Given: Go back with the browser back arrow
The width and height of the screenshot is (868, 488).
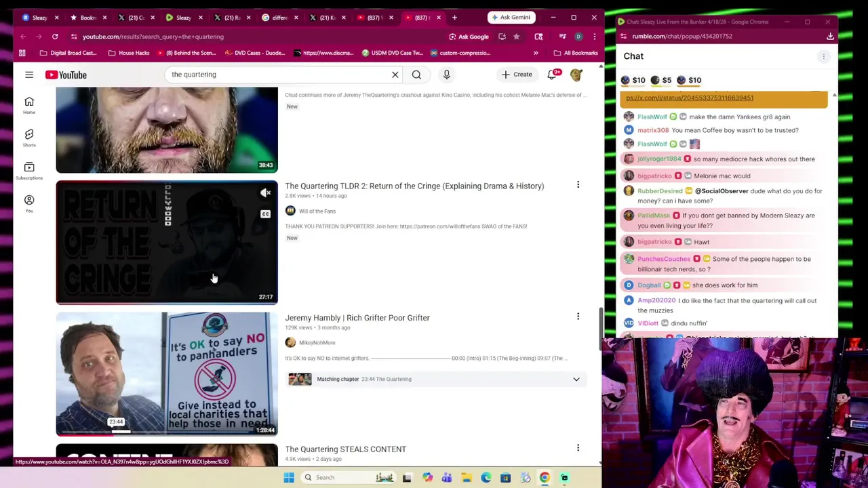Looking at the screenshot, I should click(23, 37).
